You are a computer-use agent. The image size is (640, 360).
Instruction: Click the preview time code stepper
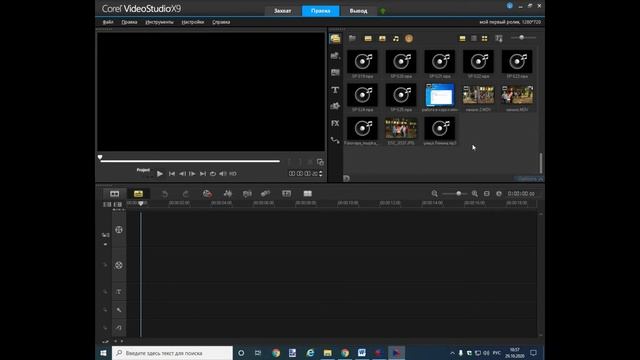coord(320,174)
